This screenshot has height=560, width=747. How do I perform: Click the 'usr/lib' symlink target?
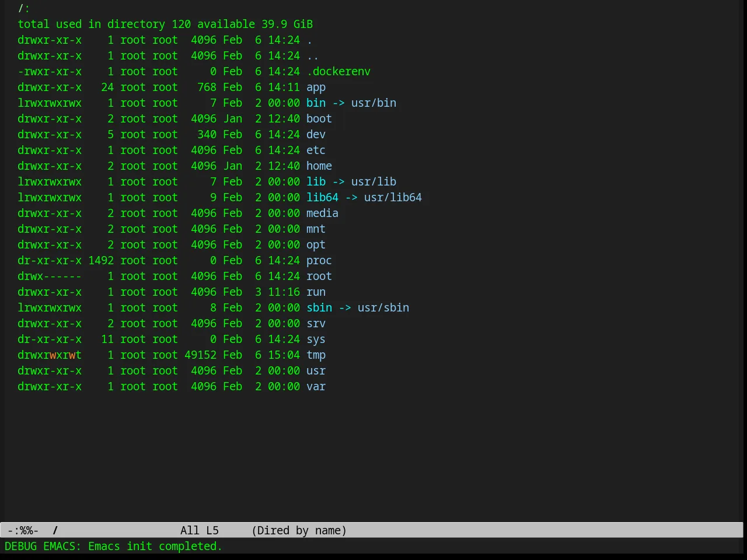click(373, 182)
